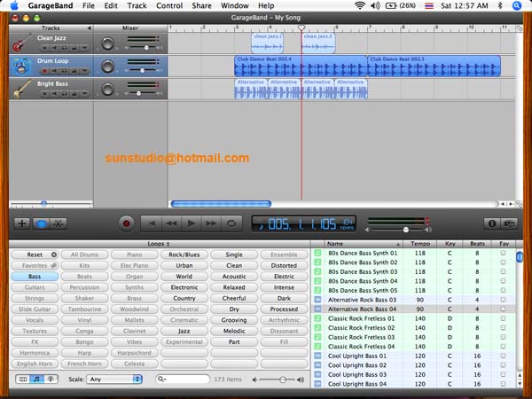The width and height of the screenshot is (532, 399).
Task: Mark Classic Rock Fretless 01 as favorite
Action: [x=503, y=318]
